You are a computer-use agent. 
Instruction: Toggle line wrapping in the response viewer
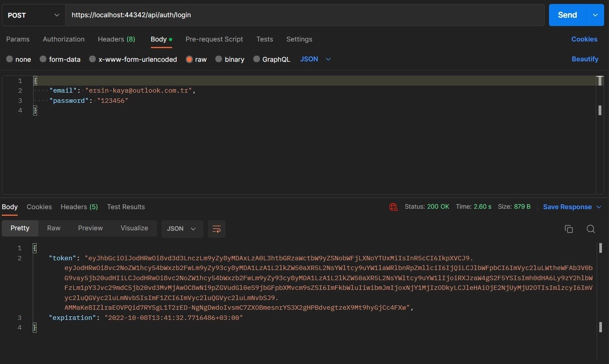pyautogui.click(x=216, y=229)
